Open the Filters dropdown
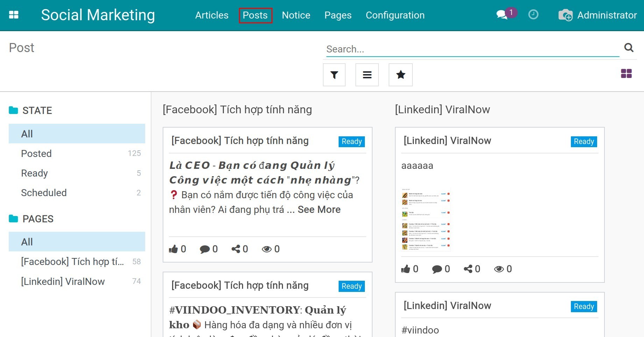 coord(334,75)
